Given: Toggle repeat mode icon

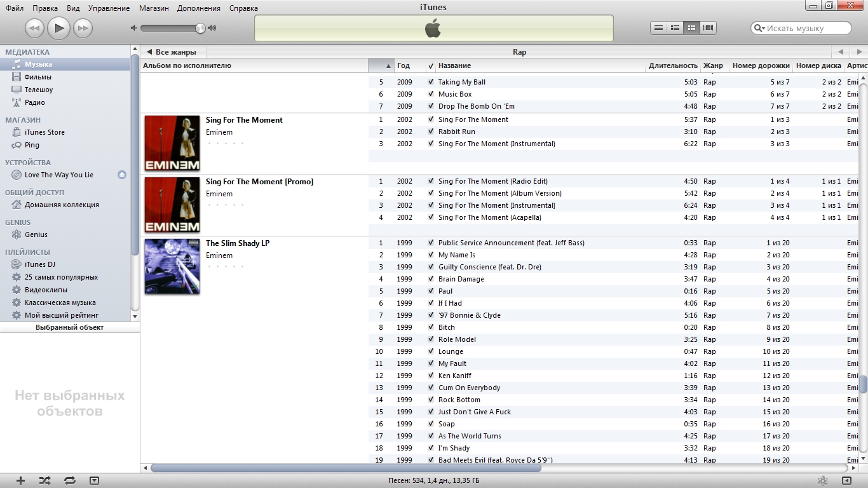Looking at the screenshot, I should point(70,481).
